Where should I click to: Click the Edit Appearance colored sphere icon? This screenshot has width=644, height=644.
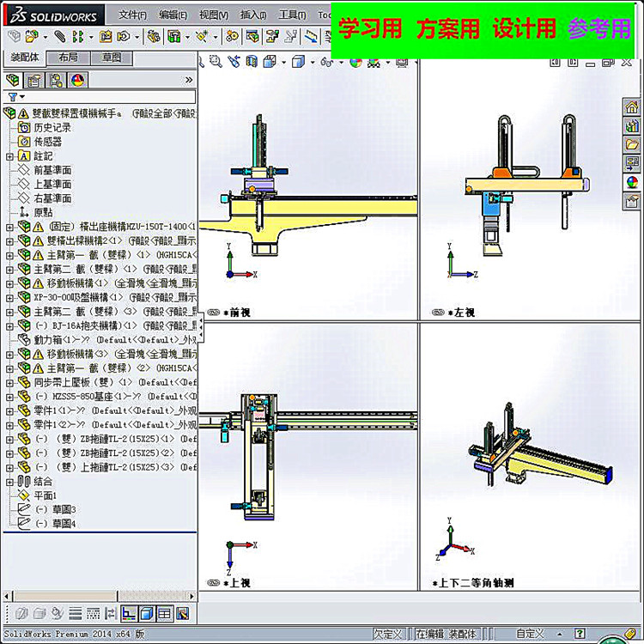click(x=355, y=63)
